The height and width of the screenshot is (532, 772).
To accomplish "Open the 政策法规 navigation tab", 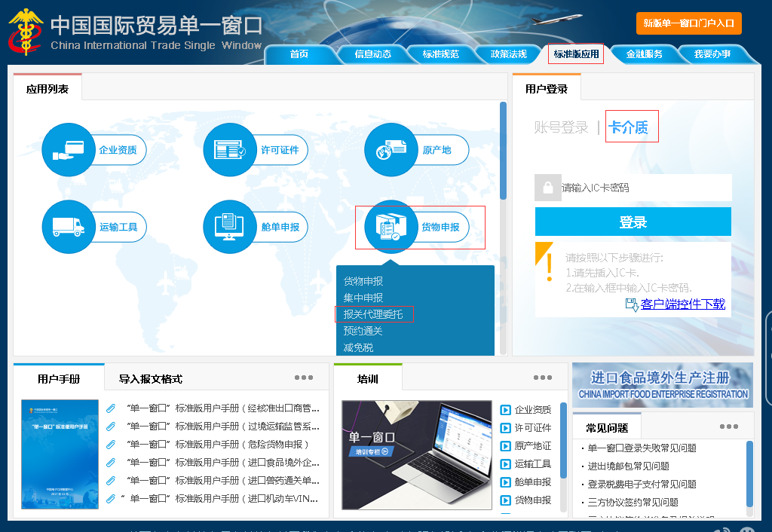I will pyautogui.click(x=509, y=54).
